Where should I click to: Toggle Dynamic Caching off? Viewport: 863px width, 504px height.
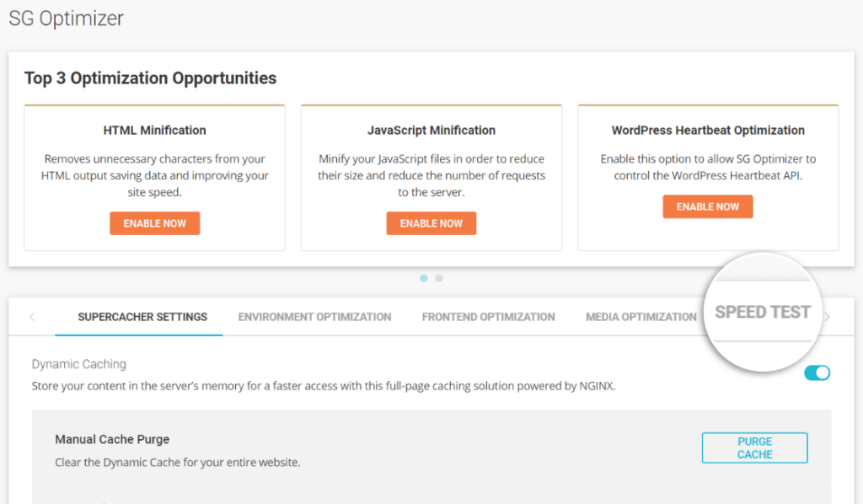point(816,372)
